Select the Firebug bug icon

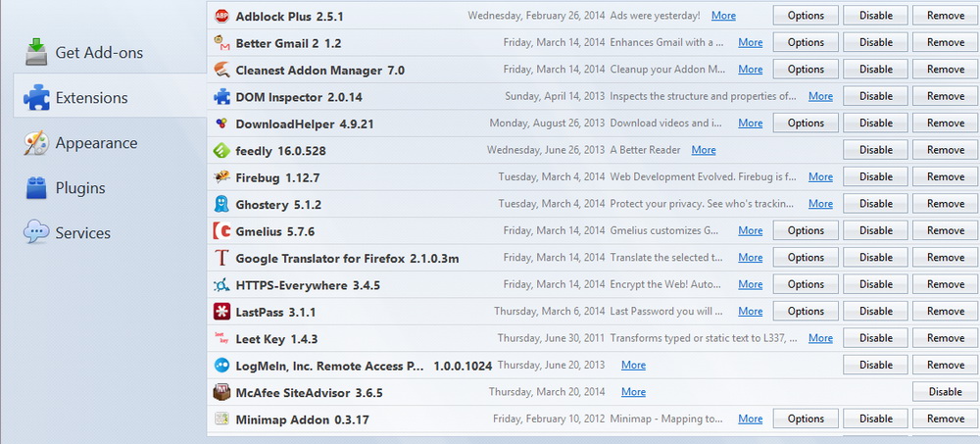221,177
